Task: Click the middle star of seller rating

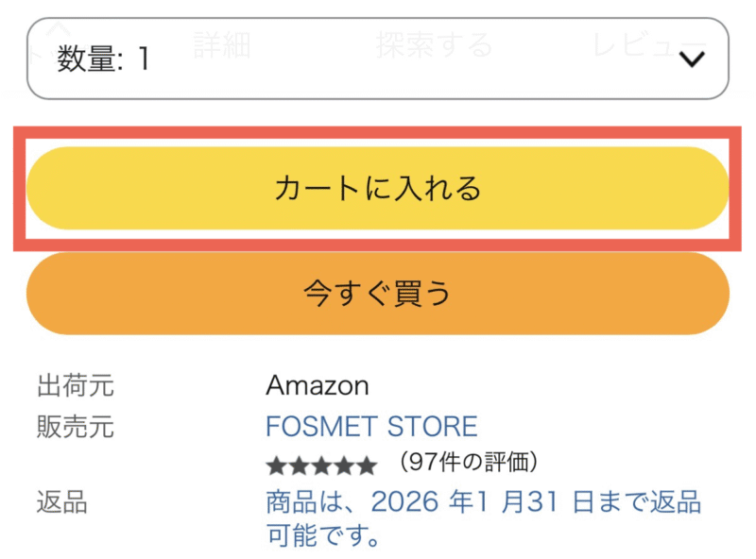Action: (x=321, y=465)
